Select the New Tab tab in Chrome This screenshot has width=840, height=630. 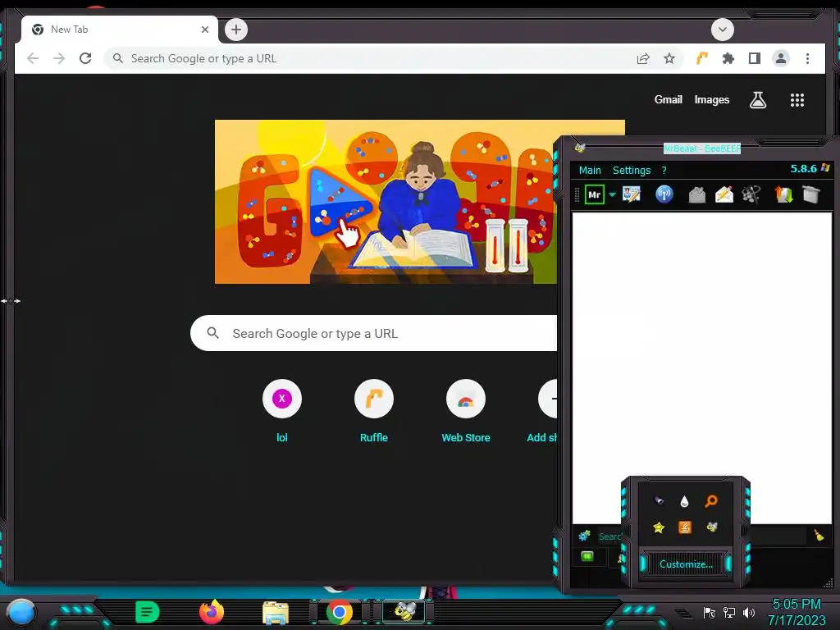(120, 30)
